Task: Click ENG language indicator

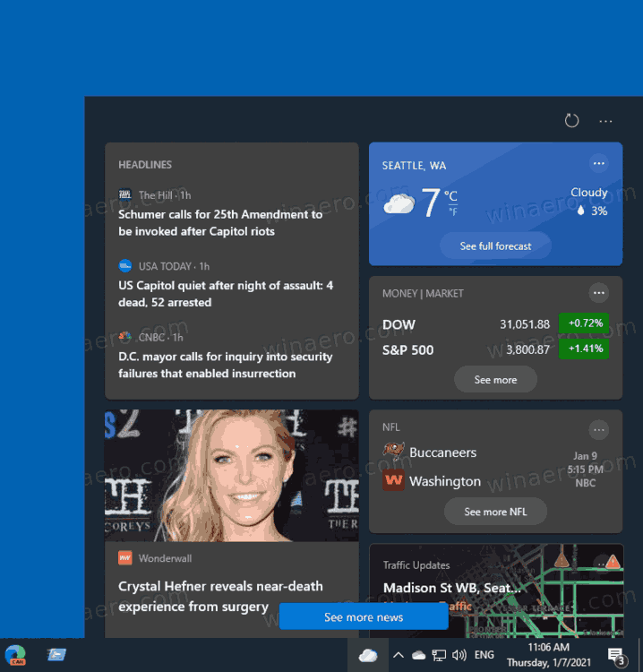Action: click(x=484, y=655)
